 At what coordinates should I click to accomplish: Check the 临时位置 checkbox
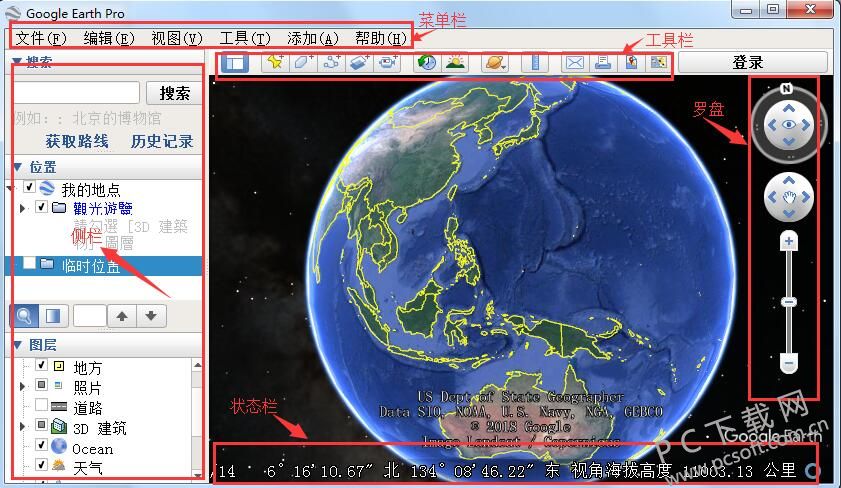(x=29, y=263)
